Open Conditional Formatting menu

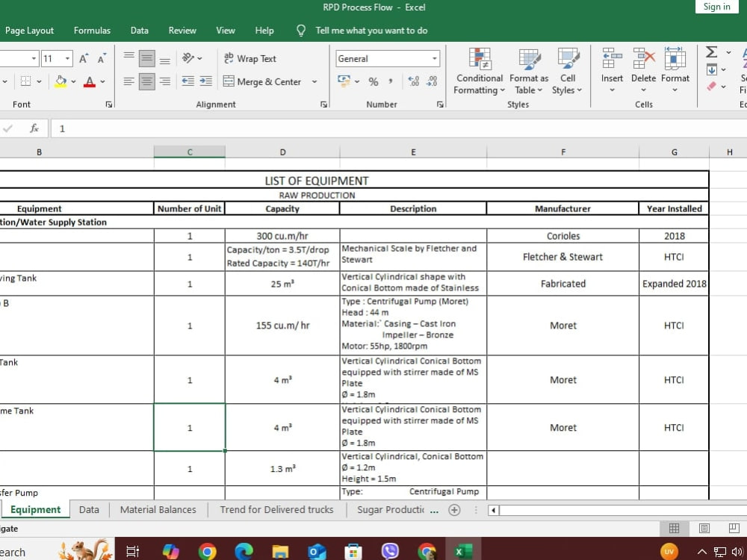click(x=480, y=72)
